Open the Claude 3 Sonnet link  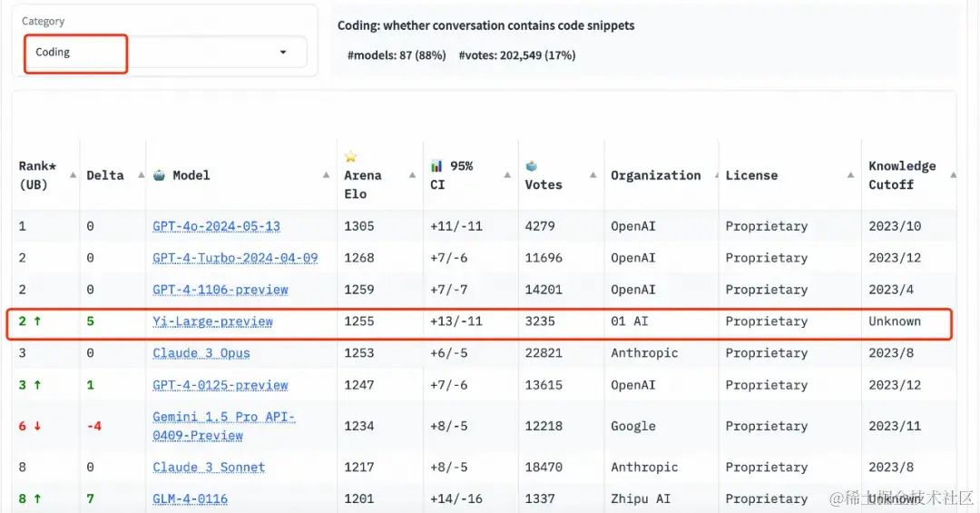point(209,468)
